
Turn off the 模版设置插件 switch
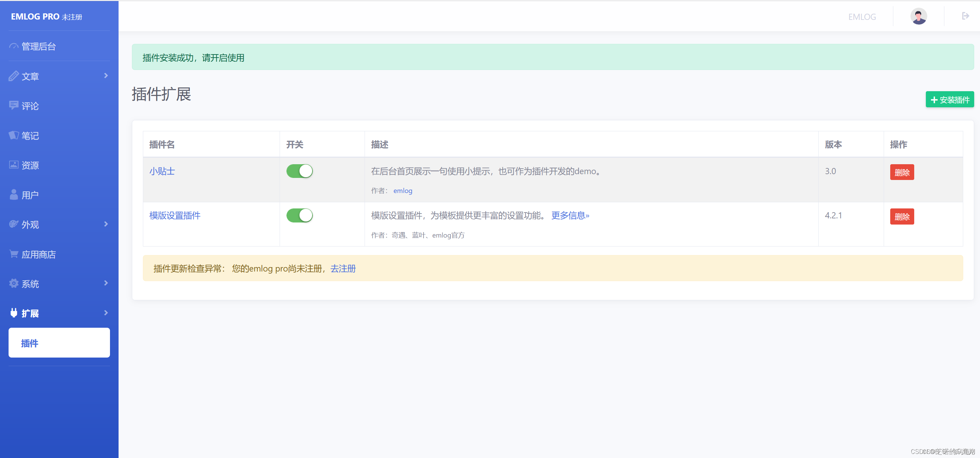tap(299, 216)
